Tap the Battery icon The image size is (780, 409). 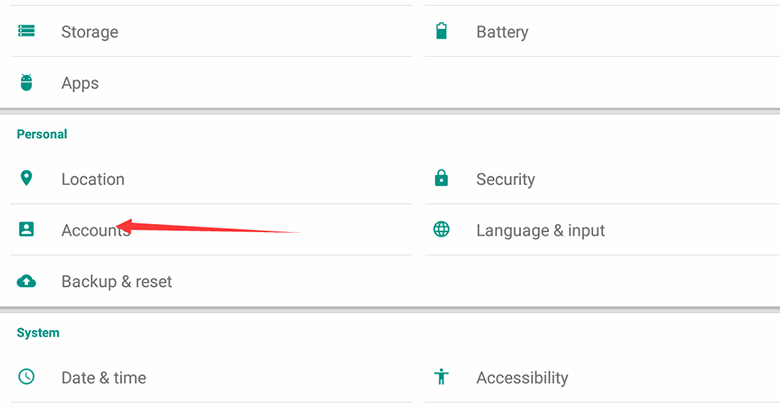[x=441, y=31]
